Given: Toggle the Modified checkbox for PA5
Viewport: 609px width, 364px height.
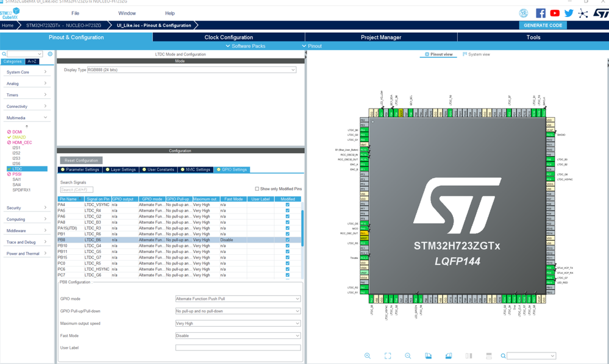Looking at the screenshot, I should click(287, 210).
